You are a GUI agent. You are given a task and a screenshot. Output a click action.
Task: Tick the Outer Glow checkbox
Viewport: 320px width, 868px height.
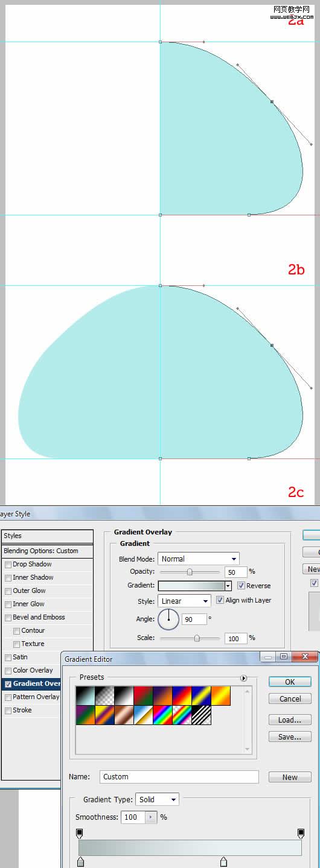coord(8,591)
